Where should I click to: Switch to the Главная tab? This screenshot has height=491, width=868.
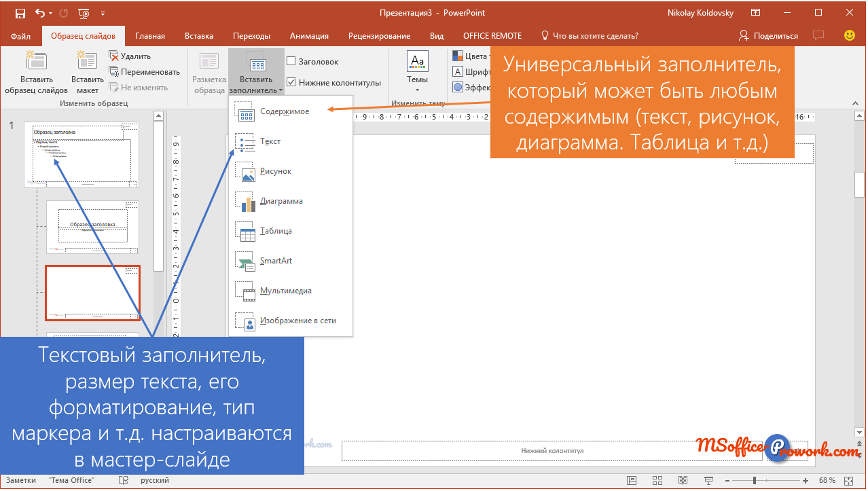click(x=150, y=36)
